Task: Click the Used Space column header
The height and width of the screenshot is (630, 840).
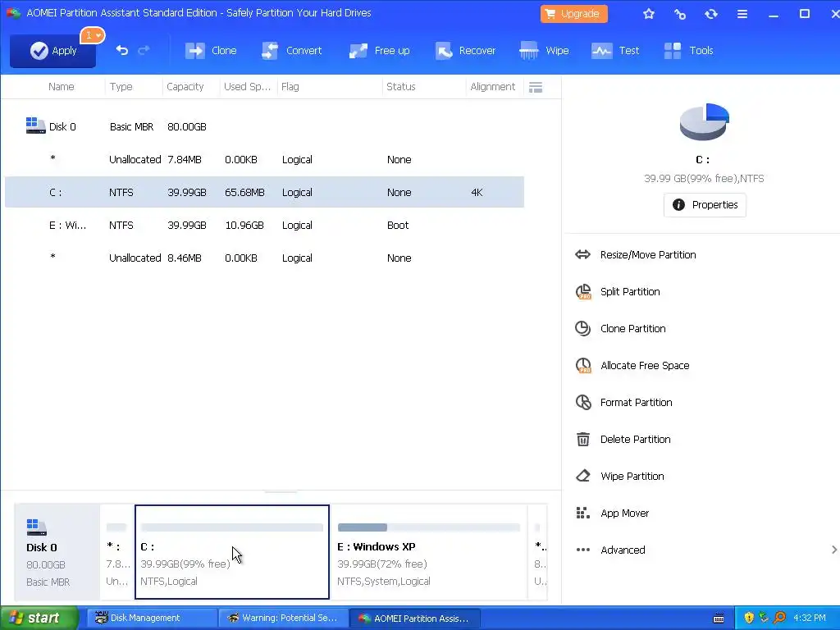Action: click(x=247, y=87)
